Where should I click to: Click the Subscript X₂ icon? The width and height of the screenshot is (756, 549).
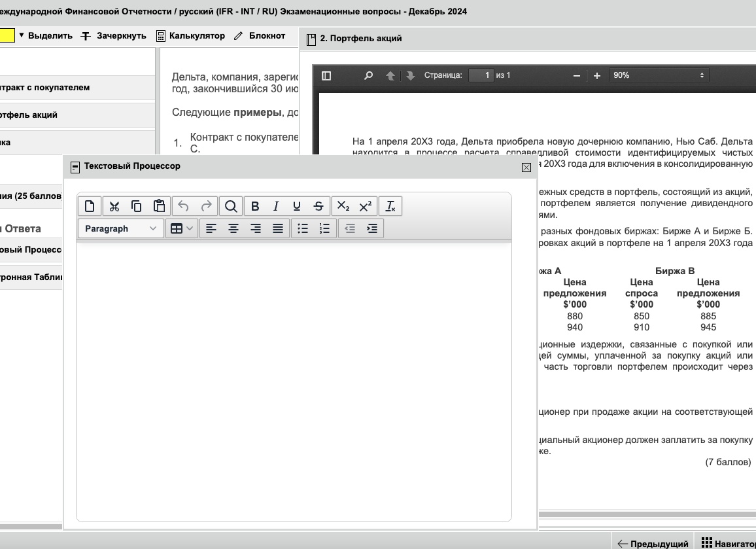(x=343, y=207)
